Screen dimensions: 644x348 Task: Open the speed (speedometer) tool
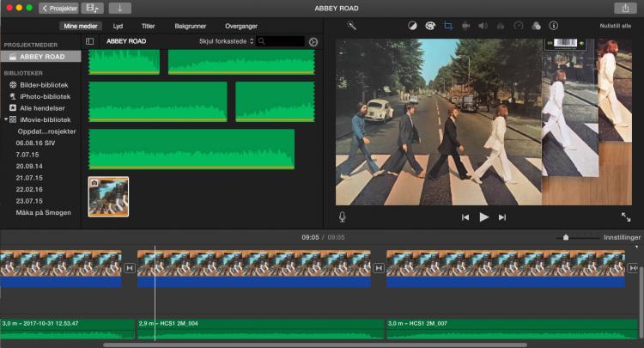click(518, 26)
